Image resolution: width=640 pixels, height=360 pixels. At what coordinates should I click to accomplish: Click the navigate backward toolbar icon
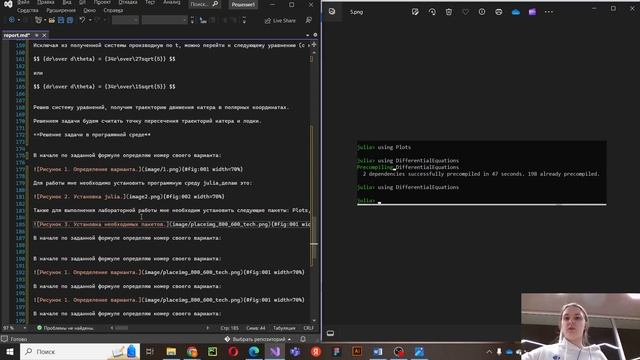12,20
